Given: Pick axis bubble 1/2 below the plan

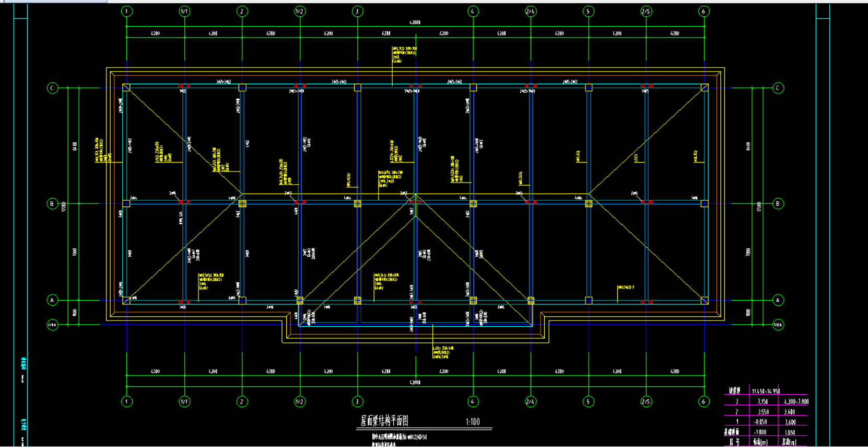Looking at the screenshot, I should click(x=300, y=402).
